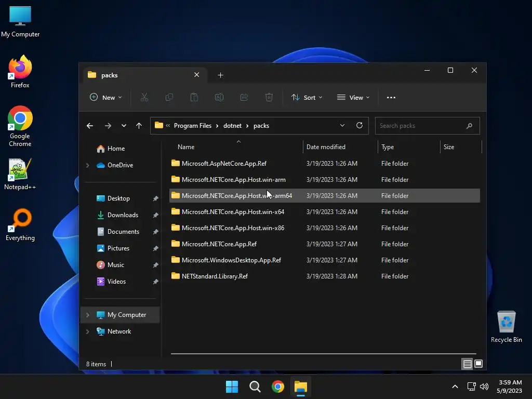This screenshot has width=532, height=399.
Task: Select Microsoft.NETCore.App.Host.win-arm folder
Action: click(324, 179)
